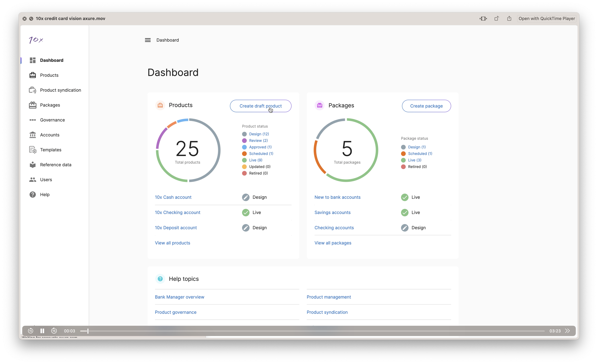Filter products by Review (2) status
The width and height of the screenshot is (598, 364).
coord(258,140)
